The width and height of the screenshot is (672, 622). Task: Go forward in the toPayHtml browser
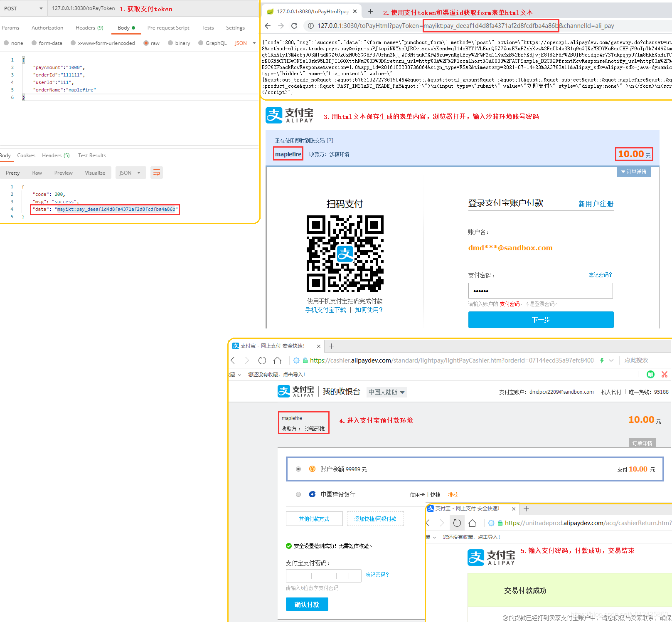click(281, 26)
